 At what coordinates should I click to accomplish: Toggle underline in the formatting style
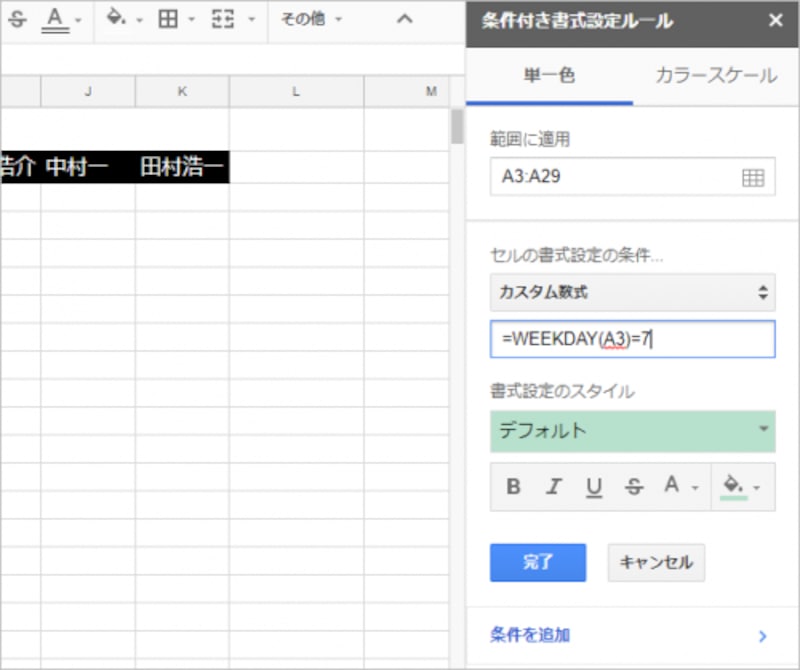click(593, 486)
